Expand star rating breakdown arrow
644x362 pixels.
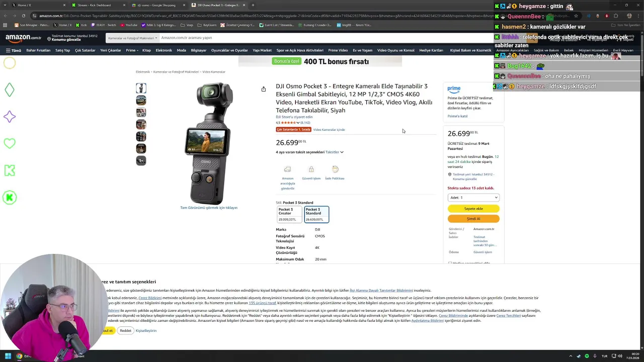298,123
